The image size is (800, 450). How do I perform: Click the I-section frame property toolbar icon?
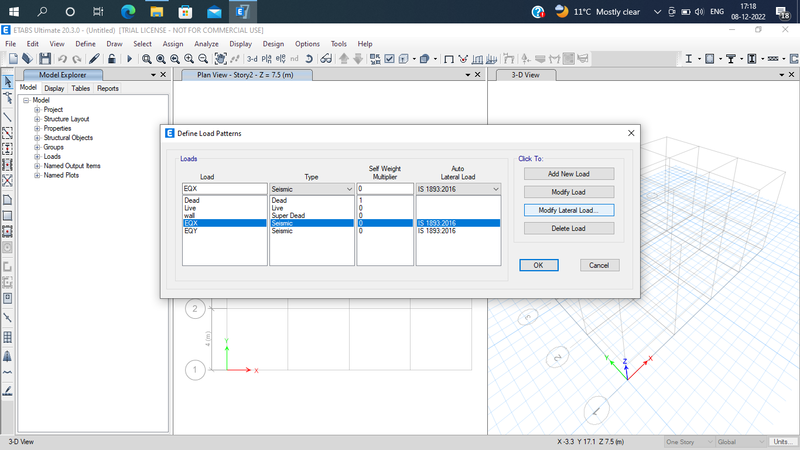688,59
